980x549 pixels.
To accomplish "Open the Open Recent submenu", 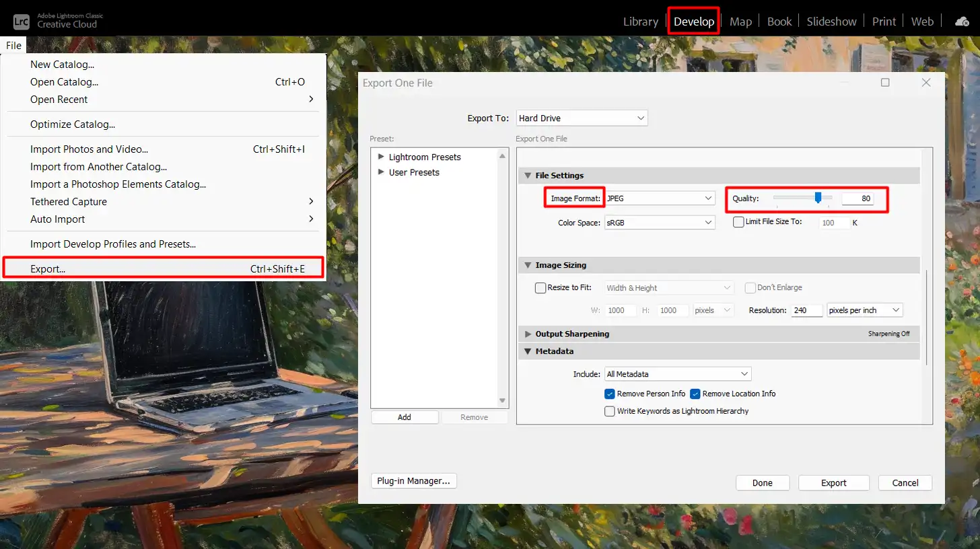I will click(164, 100).
